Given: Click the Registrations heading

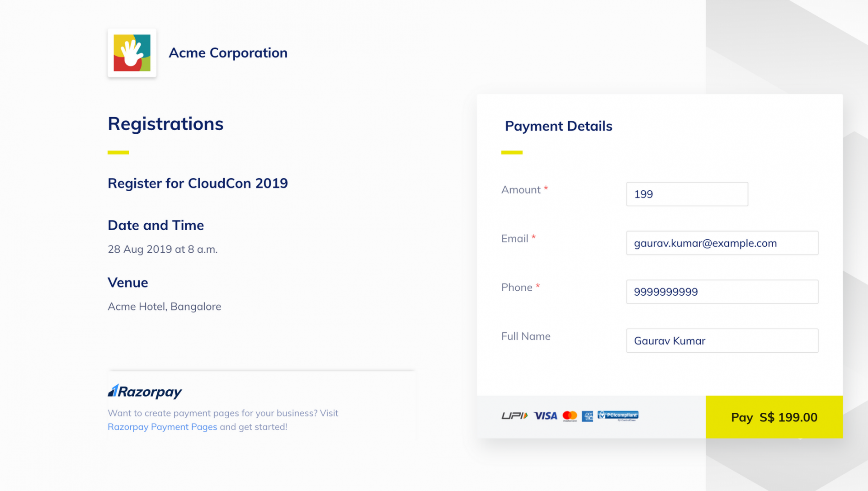Looking at the screenshot, I should click(x=165, y=124).
